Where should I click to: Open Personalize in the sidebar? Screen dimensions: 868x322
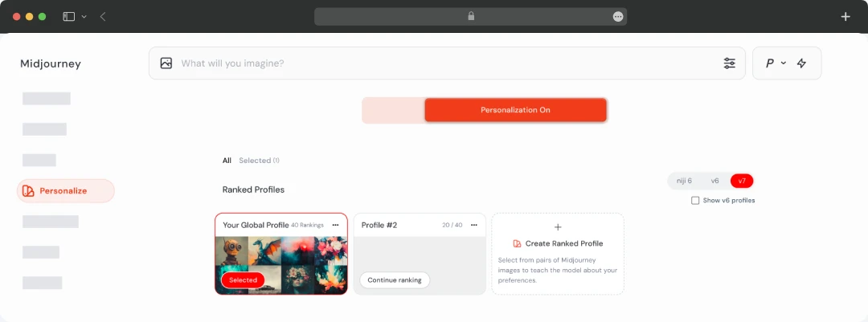click(x=66, y=191)
